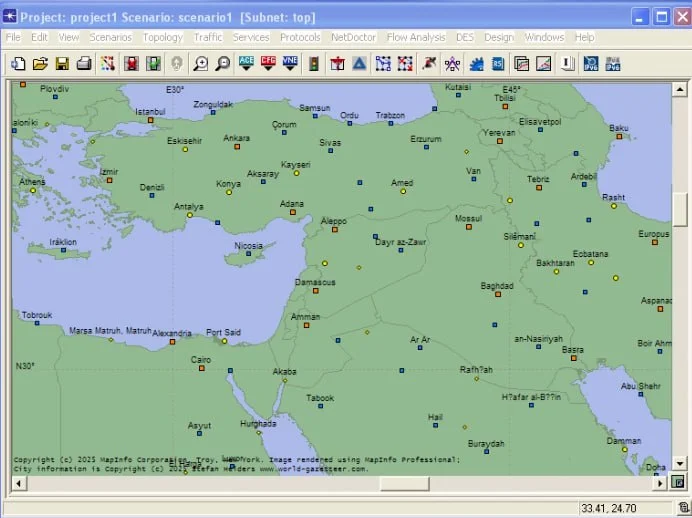Open the Windows menu

pos(544,37)
